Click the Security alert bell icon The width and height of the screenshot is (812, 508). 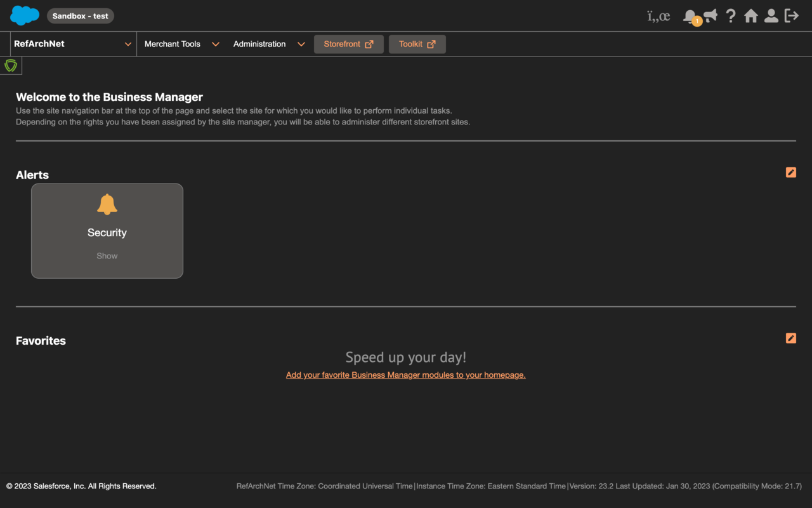coord(107,204)
